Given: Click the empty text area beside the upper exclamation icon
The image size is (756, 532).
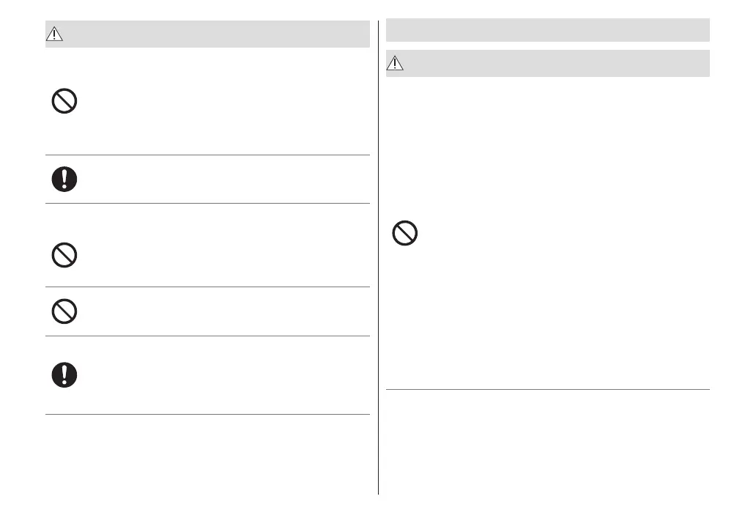Looking at the screenshot, I should (x=220, y=179).
